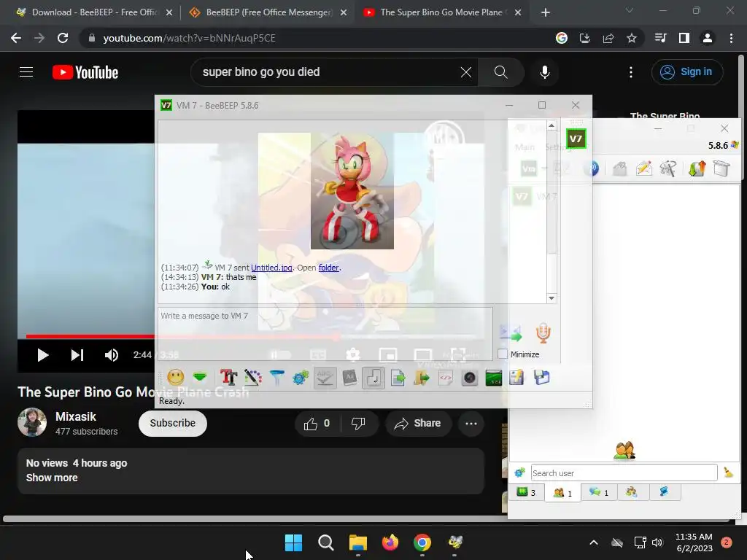Click the tools wrench icon in BeeBEEP main window
The height and width of the screenshot is (560, 747).
[x=668, y=168]
